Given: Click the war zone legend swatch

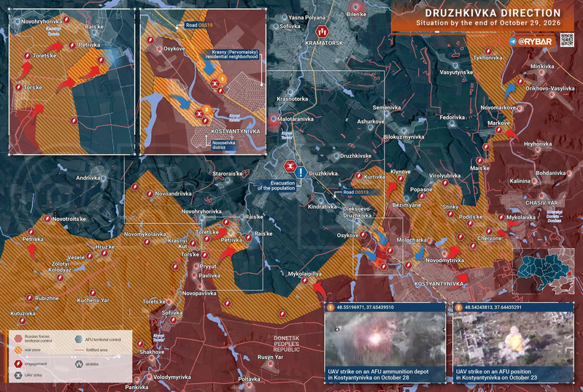Looking at the screenshot, I should (x=18, y=350).
